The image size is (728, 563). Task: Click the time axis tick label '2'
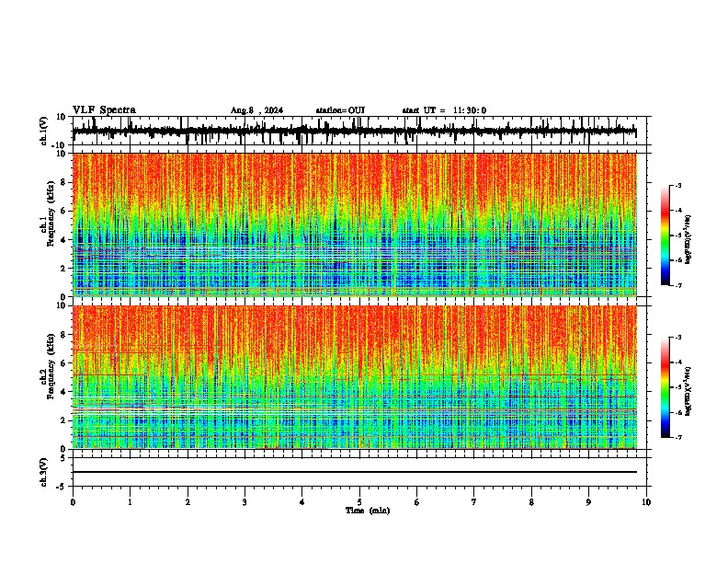(x=188, y=502)
